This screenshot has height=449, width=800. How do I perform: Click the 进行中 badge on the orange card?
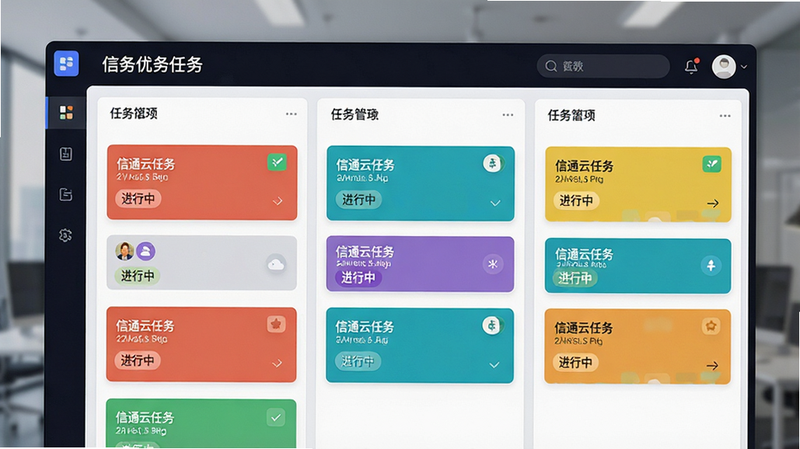pos(576,362)
